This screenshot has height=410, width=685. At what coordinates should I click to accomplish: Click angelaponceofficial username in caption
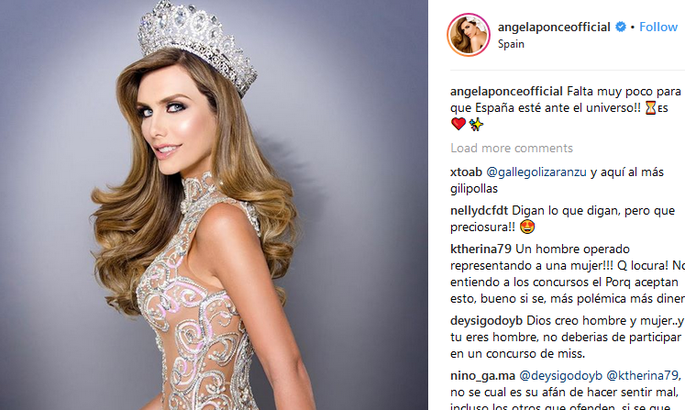click(506, 91)
